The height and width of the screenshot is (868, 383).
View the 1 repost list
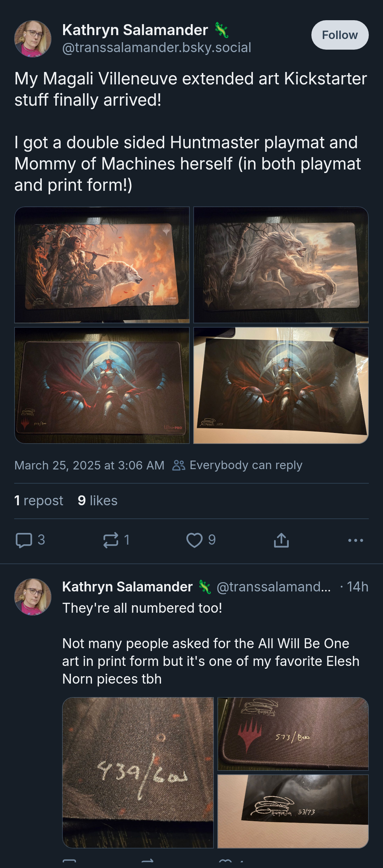coord(39,501)
